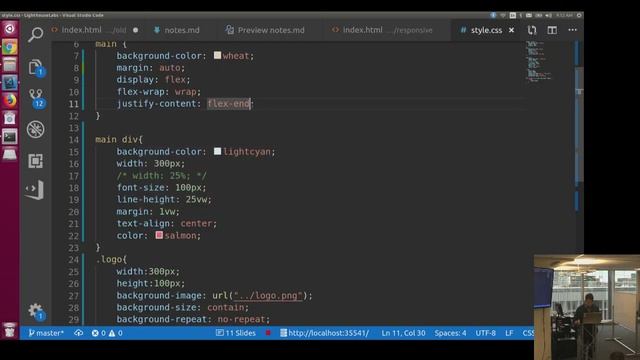Click 'background-repeat: no-repeat;' text
Screen dimensions: 640x360
click(x=193, y=319)
